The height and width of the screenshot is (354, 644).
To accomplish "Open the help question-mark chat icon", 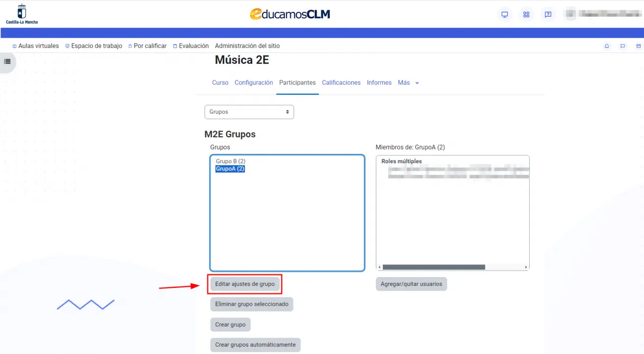I will click(548, 15).
